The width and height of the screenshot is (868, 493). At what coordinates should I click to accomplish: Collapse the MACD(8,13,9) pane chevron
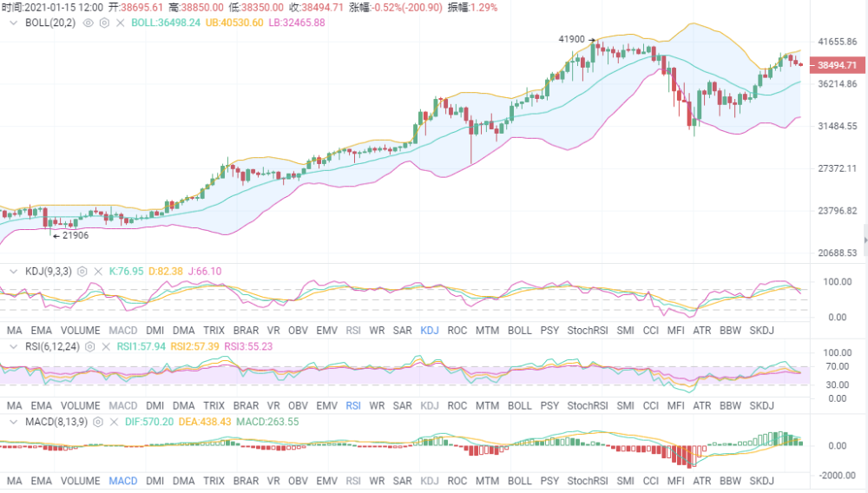[14, 422]
